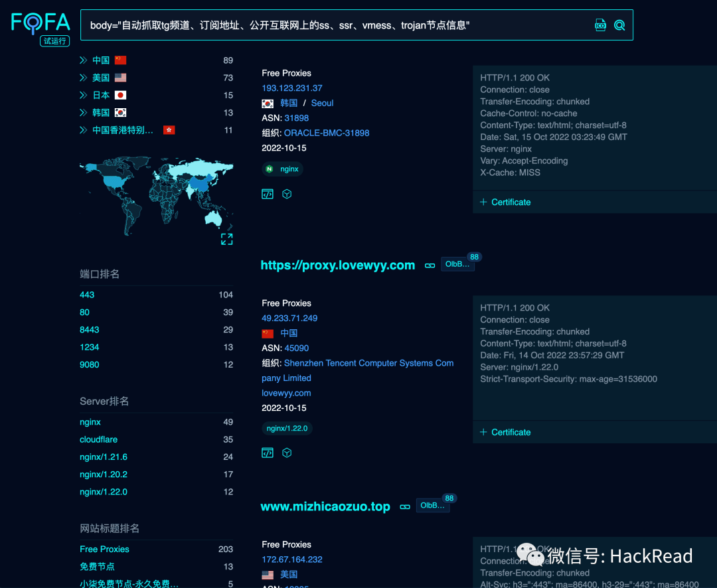717x588 pixels.
Task: Open ASN 45090 link
Action: pyautogui.click(x=296, y=348)
